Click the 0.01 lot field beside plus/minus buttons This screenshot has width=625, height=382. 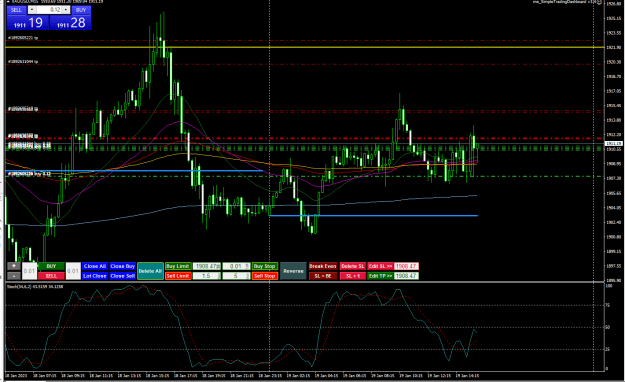pyautogui.click(x=29, y=271)
